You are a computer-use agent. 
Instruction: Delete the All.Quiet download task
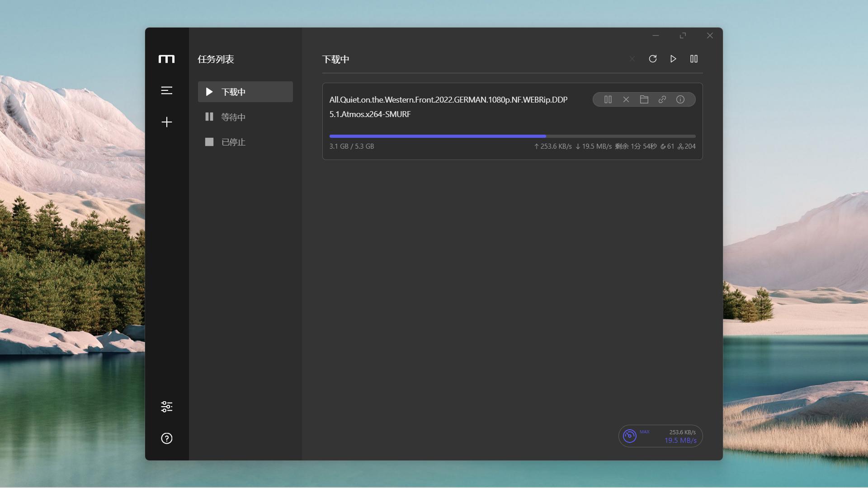(x=626, y=99)
